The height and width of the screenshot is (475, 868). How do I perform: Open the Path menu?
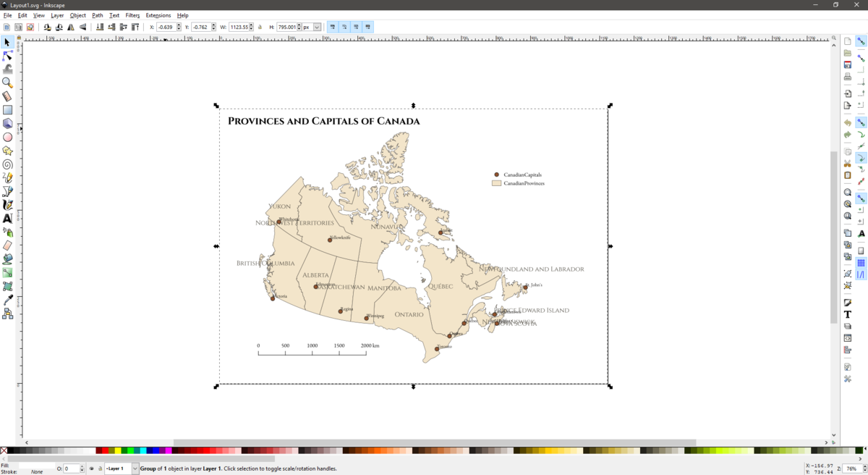97,14
